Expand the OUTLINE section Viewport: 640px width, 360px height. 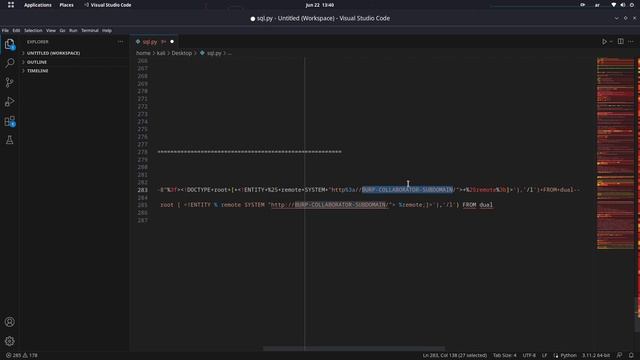click(37, 62)
